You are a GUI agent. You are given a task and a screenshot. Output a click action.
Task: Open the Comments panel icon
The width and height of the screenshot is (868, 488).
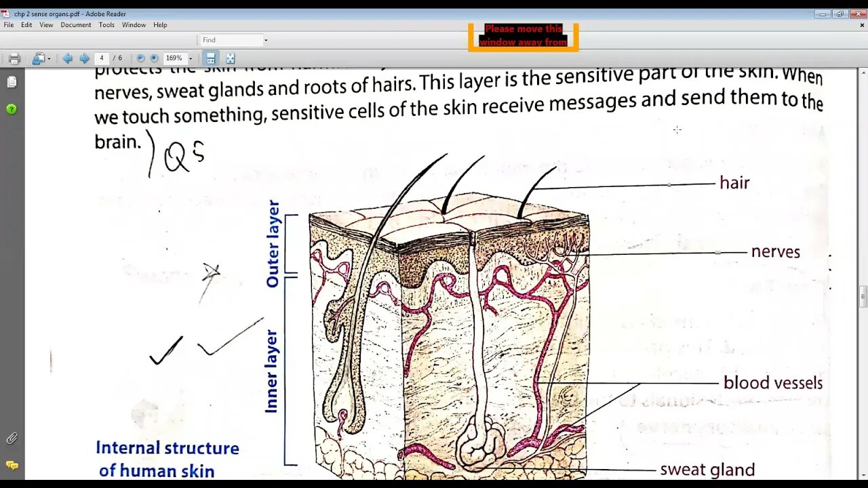12,466
